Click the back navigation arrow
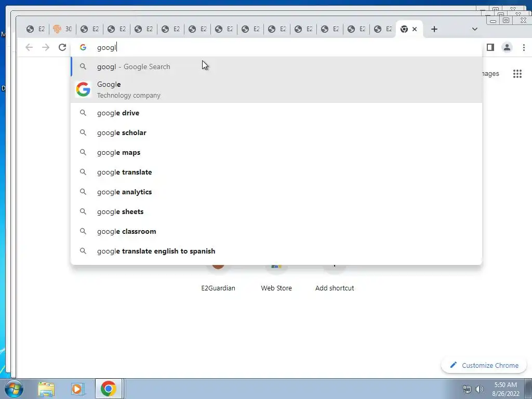The width and height of the screenshot is (532, 399). click(29, 47)
